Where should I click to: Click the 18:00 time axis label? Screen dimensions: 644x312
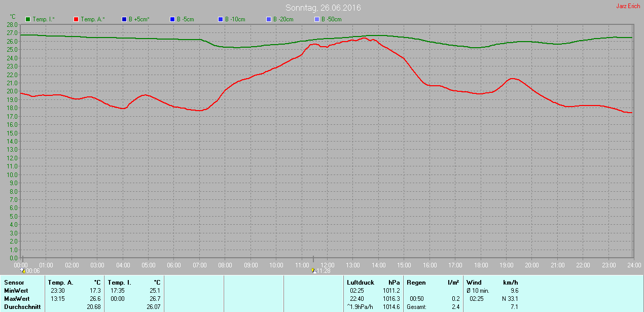coord(481,265)
